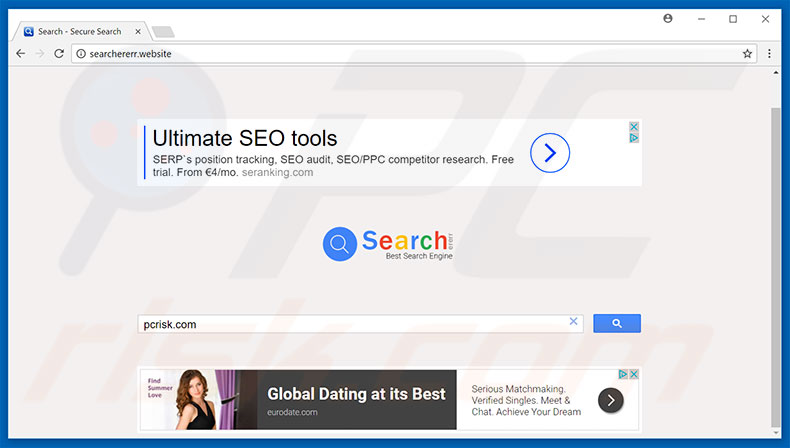Close the Global Dating banner ad
This screenshot has height=448, width=790.
coord(634,374)
